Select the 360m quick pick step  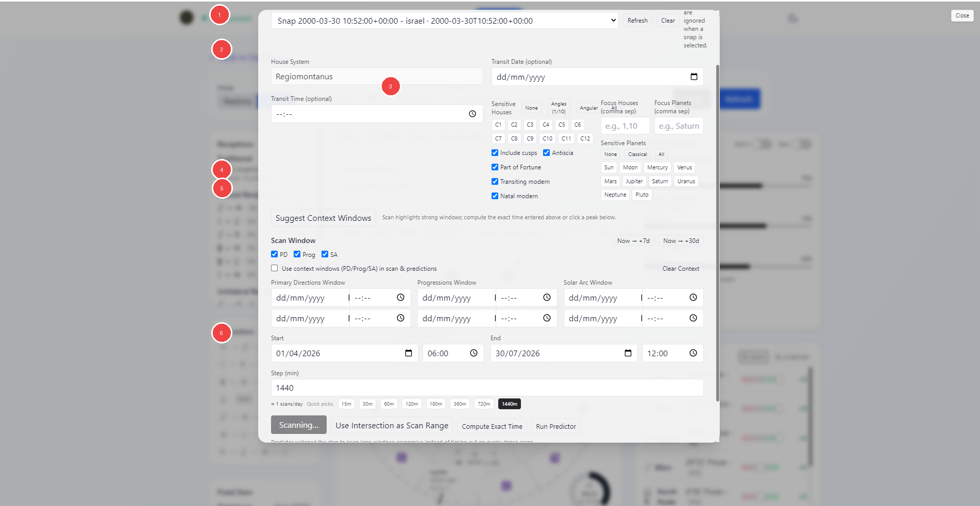pyautogui.click(x=460, y=404)
